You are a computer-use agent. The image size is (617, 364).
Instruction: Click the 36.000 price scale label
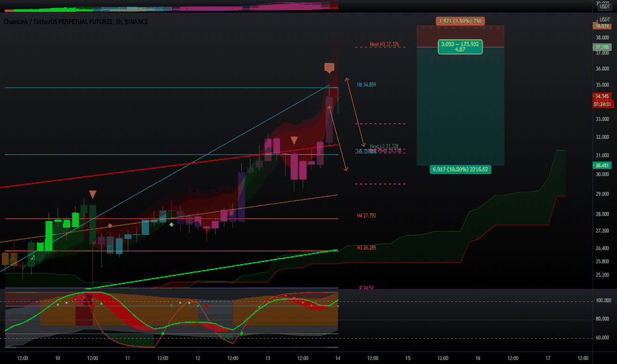click(x=602, y=69)
